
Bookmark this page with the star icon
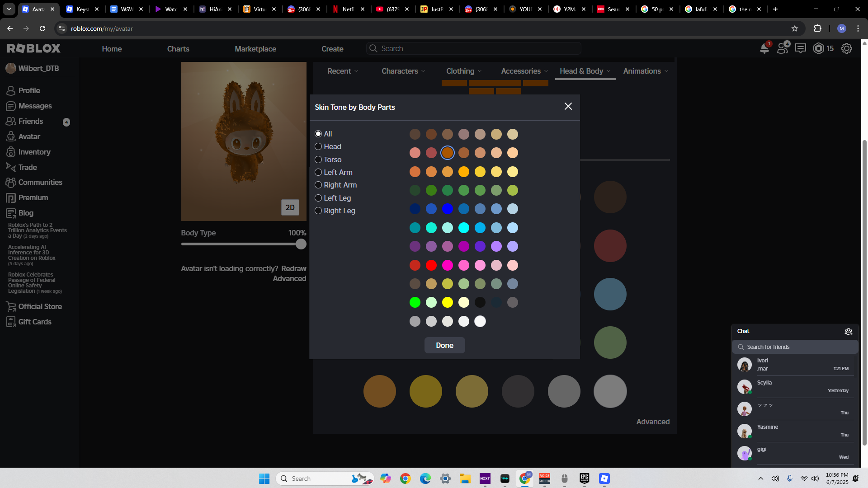(795, 28)
